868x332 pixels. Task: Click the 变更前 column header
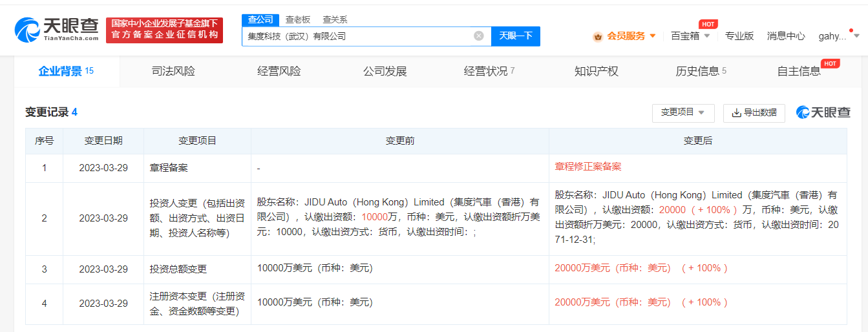(400, 141)
